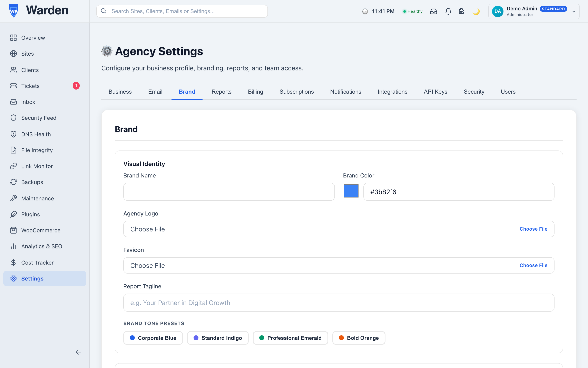Open DNS Health shield icon
This screenshot has height=368, width=588.
[13, 134]
